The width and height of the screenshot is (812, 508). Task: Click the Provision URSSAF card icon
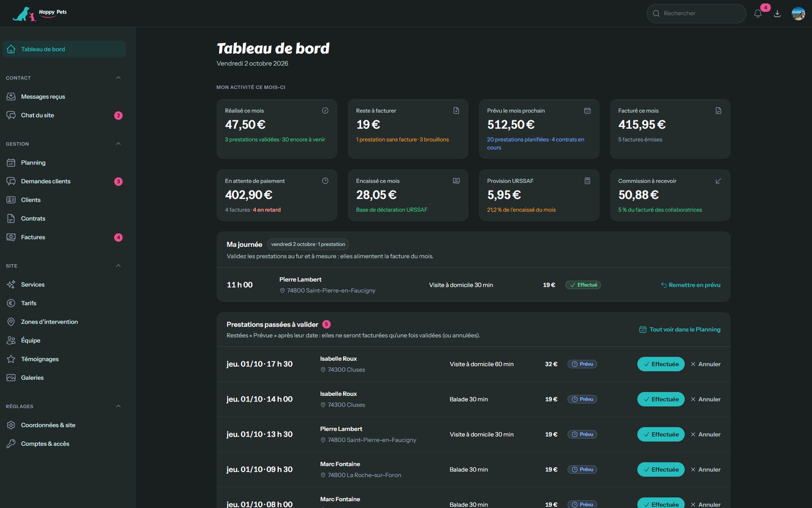(x=587, y=181)
